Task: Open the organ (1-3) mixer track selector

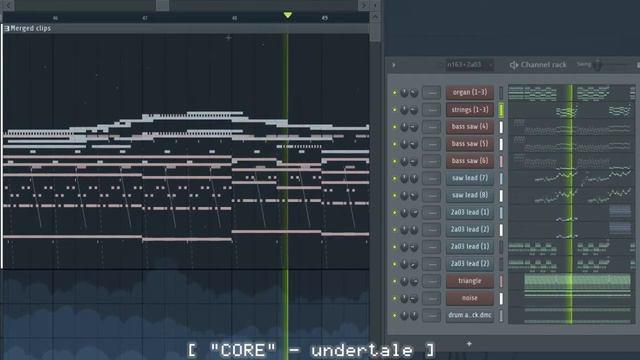Action: (431, 93)
